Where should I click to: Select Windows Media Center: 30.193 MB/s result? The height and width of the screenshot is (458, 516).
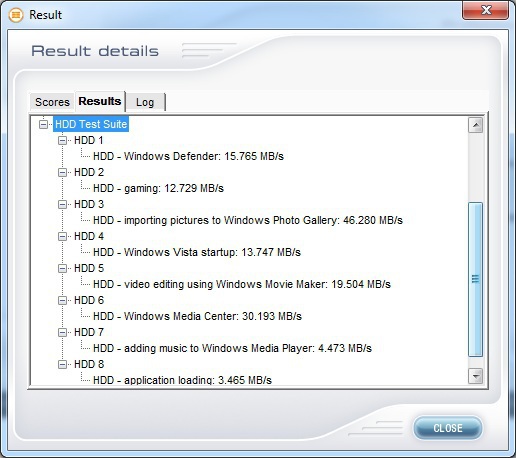click(x=197, y=316)
